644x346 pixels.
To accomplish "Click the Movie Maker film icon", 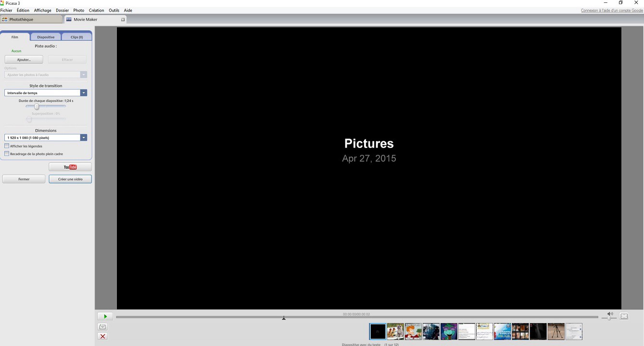I will [69, 19].
